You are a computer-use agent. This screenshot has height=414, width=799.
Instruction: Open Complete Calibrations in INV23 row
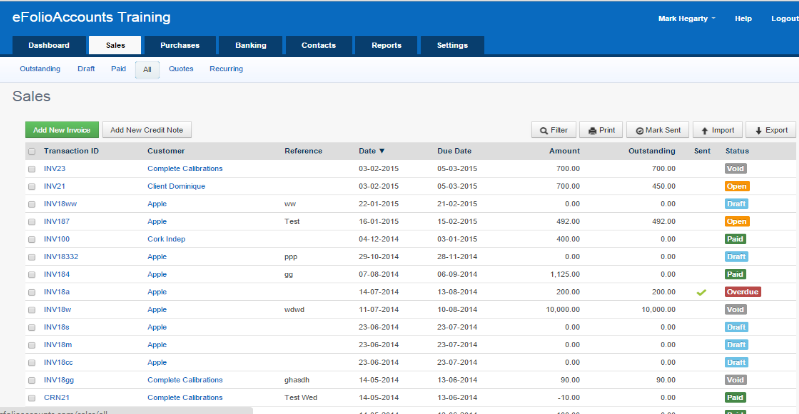tap(185, 169)
